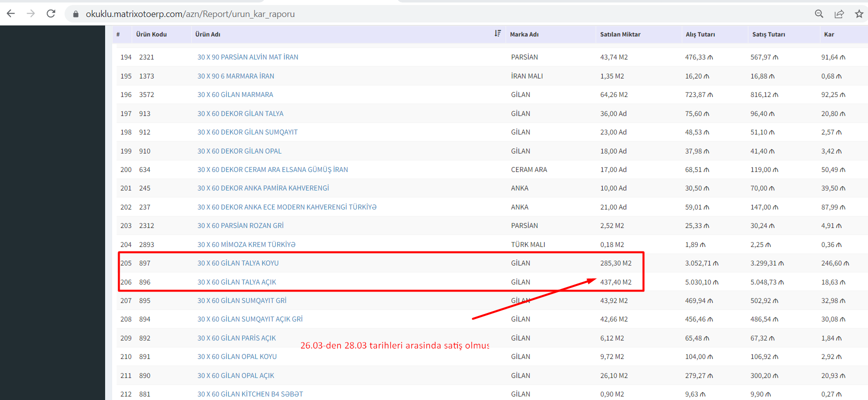Sort by Satılan Miktar column header
Screen dimensions: 868x400
tap(620, 34)
